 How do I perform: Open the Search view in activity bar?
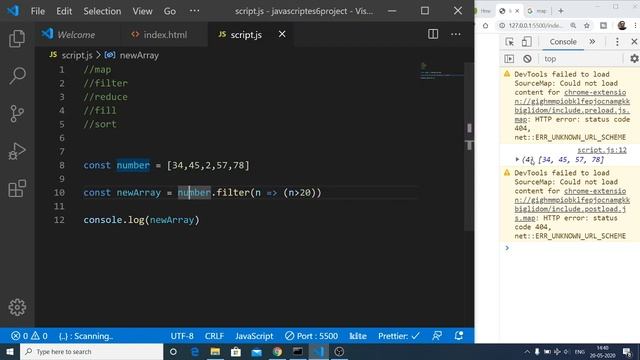click(17, 76)
